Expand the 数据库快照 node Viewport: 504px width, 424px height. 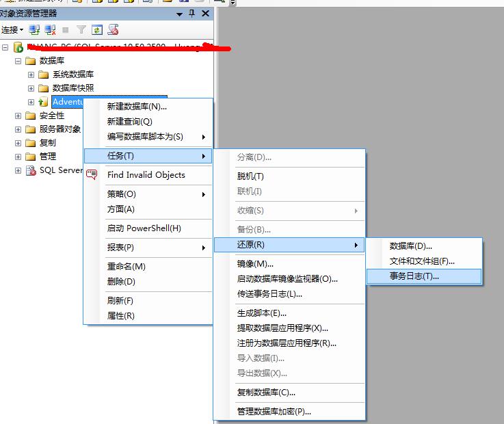point(31,88)
